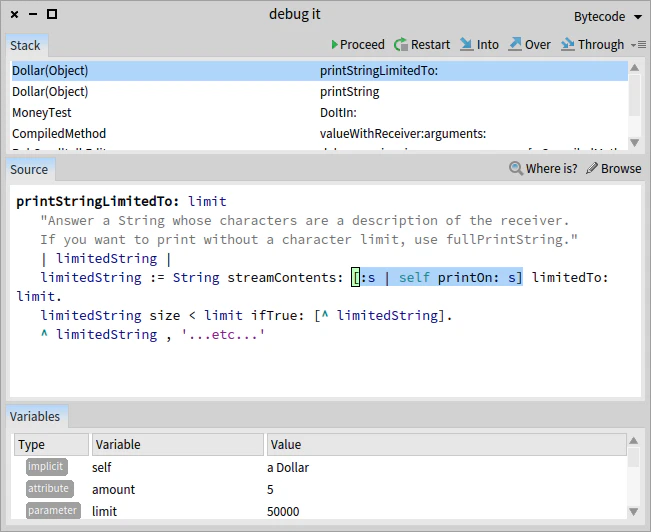
Task: Select the CompiledMethod valueWithReceiver:arguments: stack frame
Action: coord(319,133)
